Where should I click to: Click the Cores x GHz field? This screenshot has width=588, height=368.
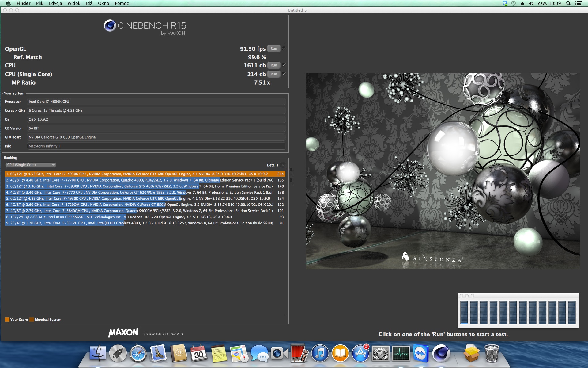click(x=156, y=110)
